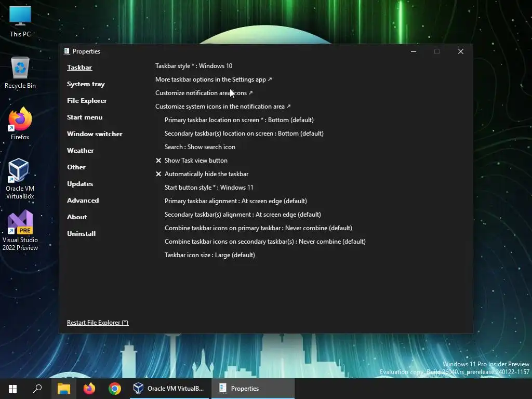Minimize the Properties window
Image resolution: width=532 pixels, height=399 pixels.
(413, 51)
